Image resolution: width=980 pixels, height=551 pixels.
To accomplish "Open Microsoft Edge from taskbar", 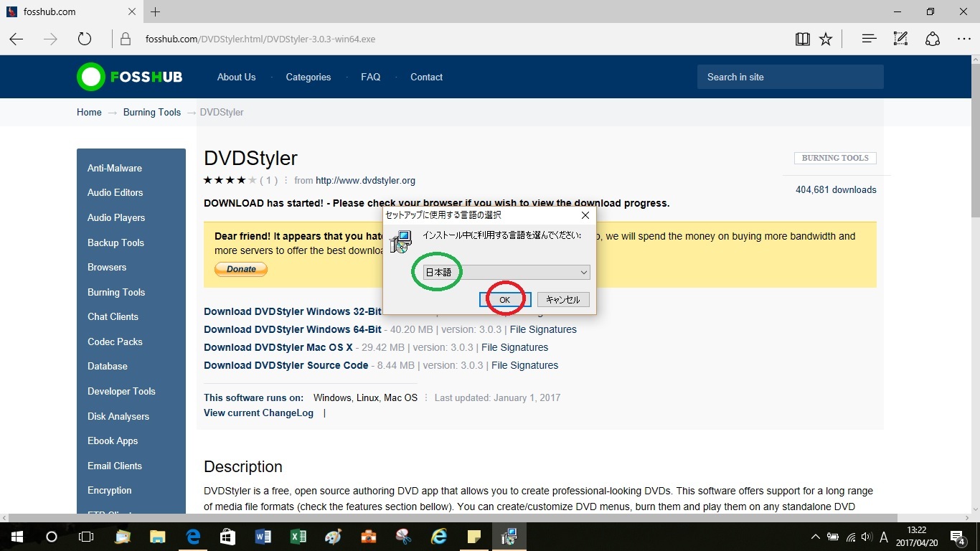I will 193,537.
